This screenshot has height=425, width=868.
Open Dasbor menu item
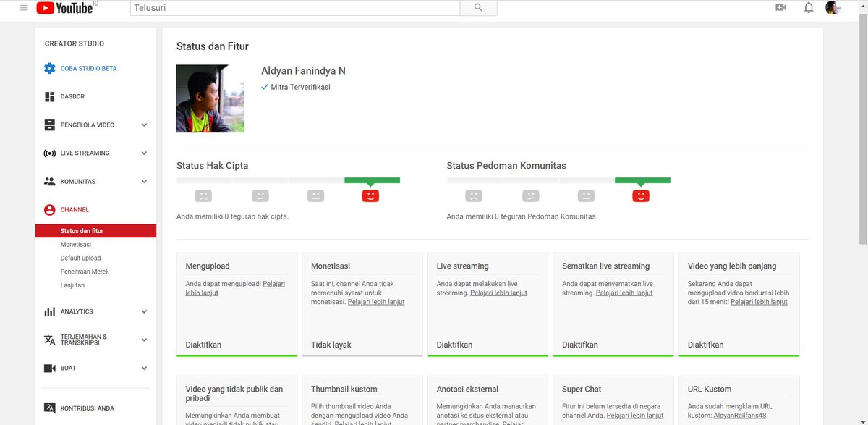pos(72,96)
